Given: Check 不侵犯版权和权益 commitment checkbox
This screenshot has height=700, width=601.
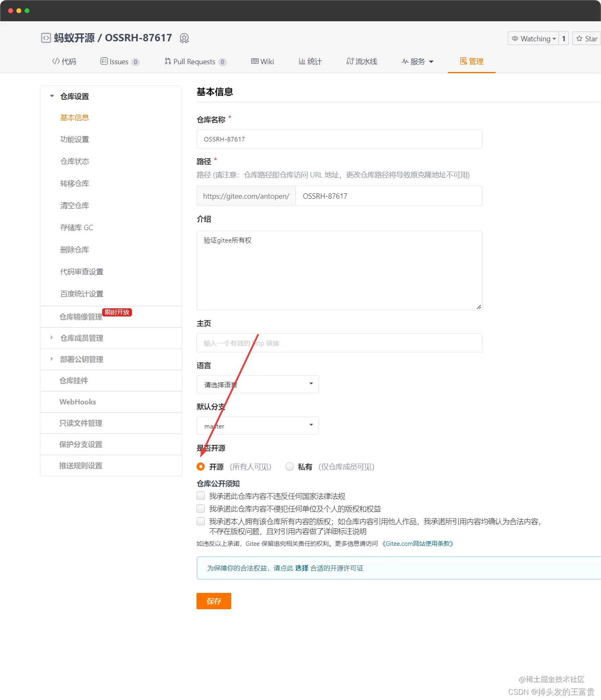Looking at the screenshot, I should (x=201, y=509).
